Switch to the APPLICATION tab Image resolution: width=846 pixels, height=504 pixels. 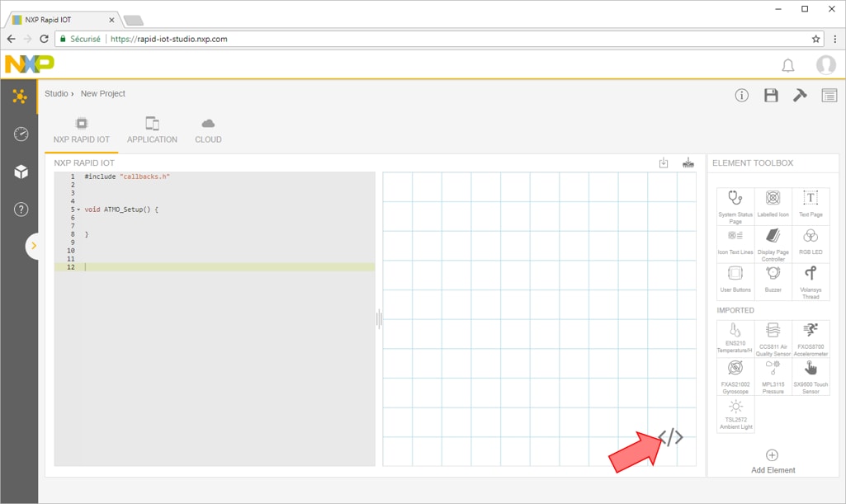pyautogui.click(x=152, y=130)
